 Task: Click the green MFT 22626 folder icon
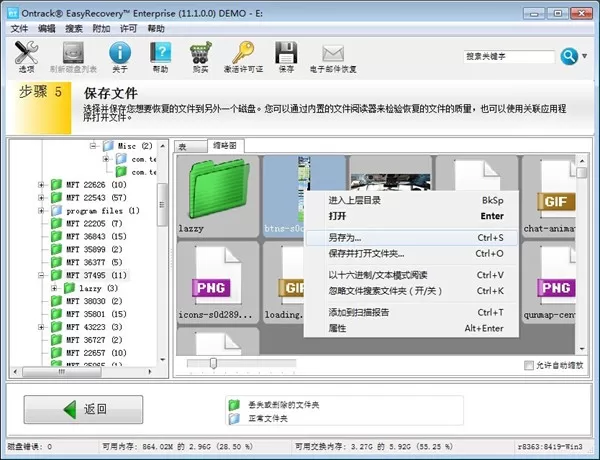[57, 185]
